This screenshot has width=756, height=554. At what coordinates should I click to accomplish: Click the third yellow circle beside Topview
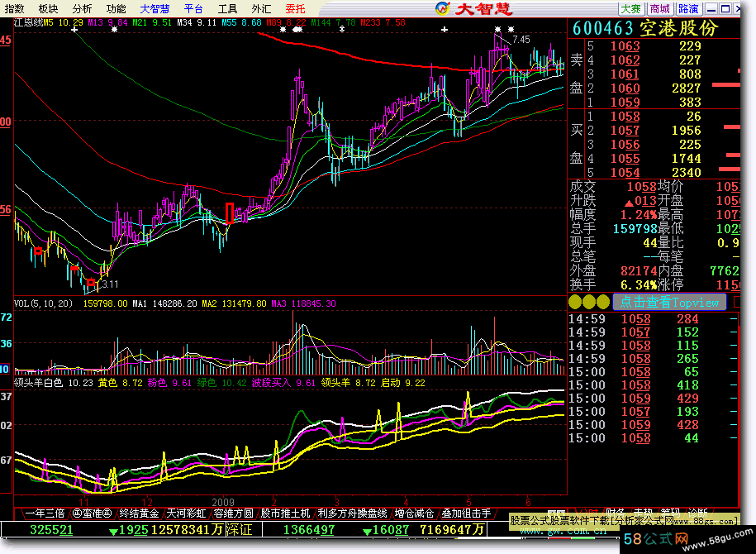click(x=603, y=302)
